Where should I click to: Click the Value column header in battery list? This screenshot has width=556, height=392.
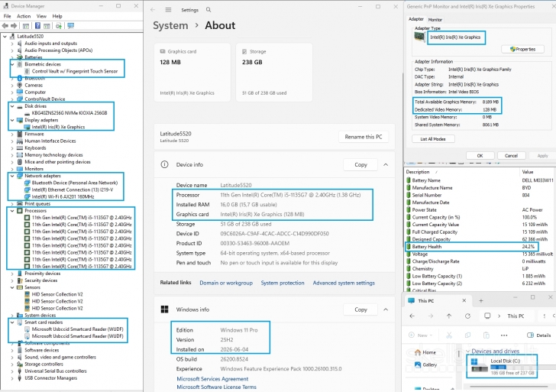(528, 172)
